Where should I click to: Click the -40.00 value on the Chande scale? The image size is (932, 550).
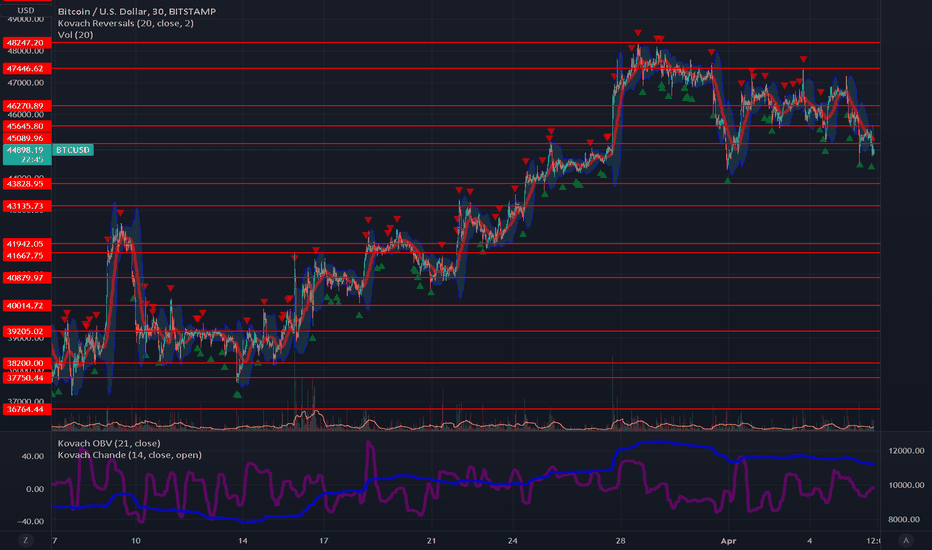[30, 521]
